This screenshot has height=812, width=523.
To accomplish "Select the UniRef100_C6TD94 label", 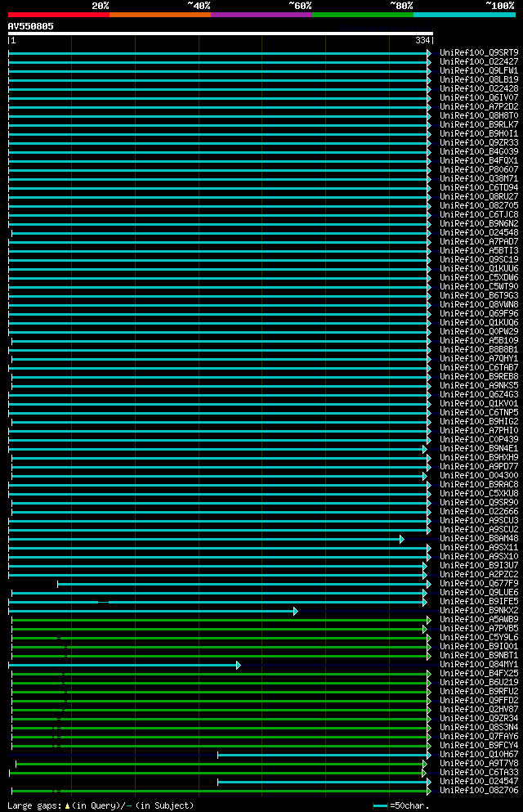I will click(x=479, y=188).
